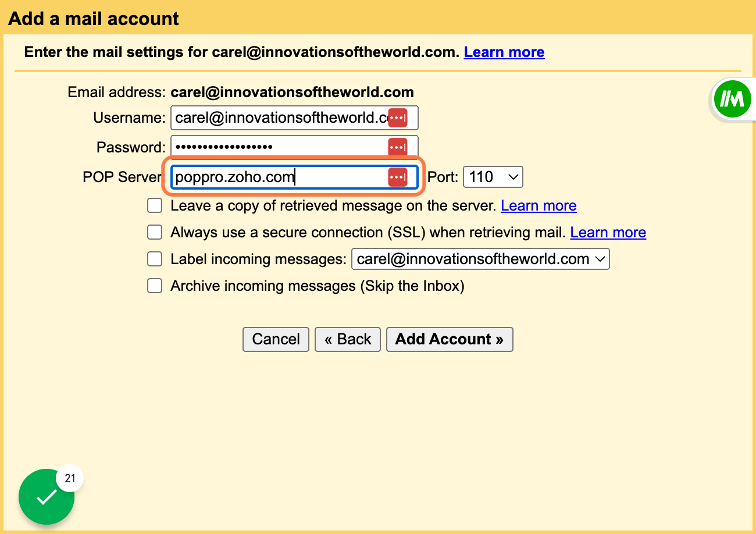Enable leaving a copy on the server
The height and width of the screenshot is (534, 756).
155,206
